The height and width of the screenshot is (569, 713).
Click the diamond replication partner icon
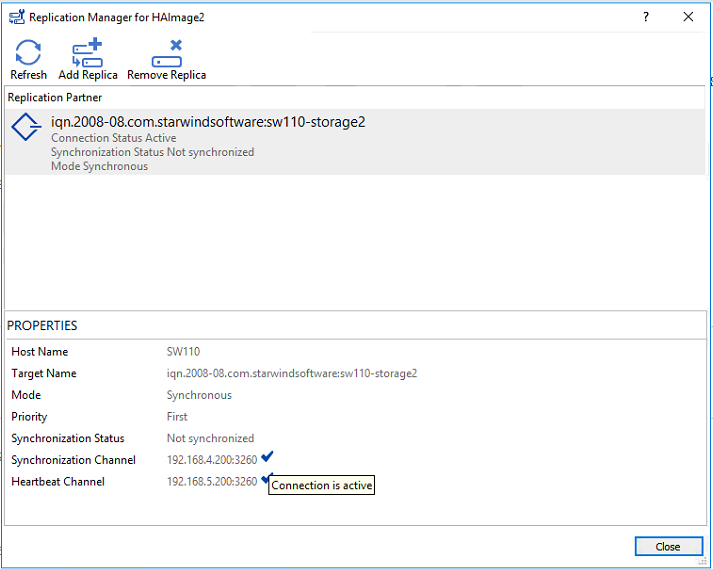(x=26, y=127)
